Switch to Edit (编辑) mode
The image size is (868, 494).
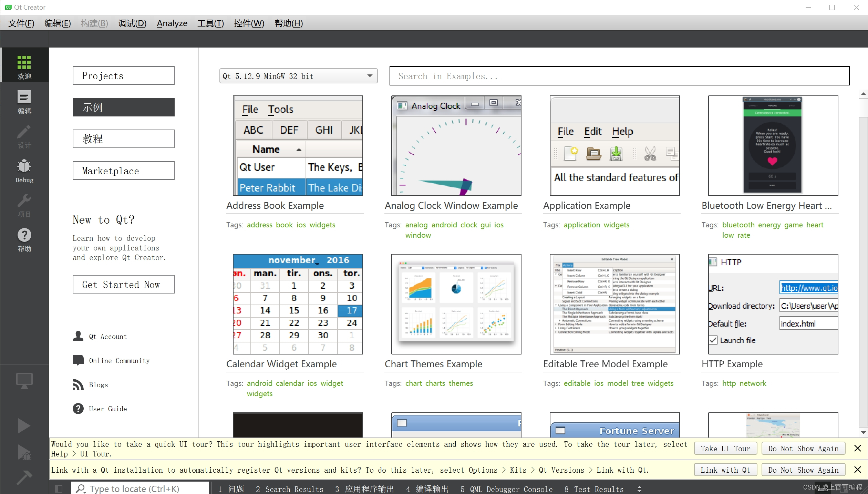tap(24, 102)
